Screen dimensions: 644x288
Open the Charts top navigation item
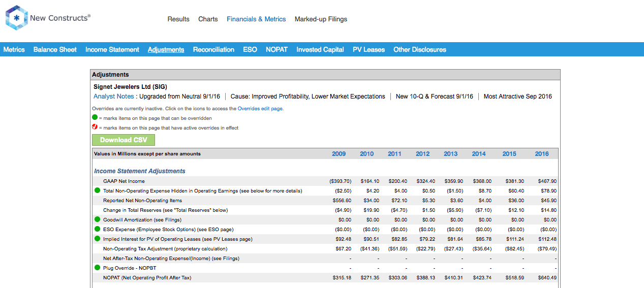208,19
